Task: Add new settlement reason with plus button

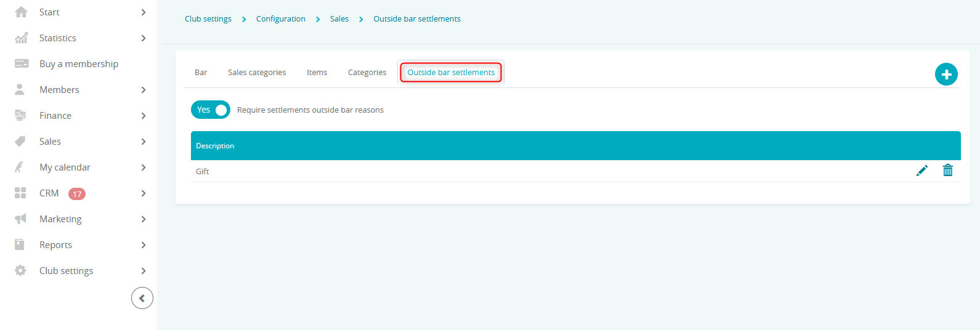Action: pyautogui.click(x=946, y=74)
